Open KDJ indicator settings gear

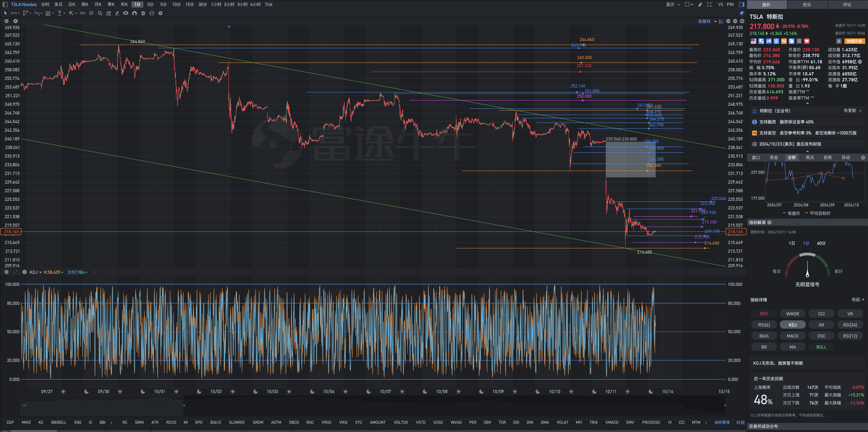pos(6,272)
